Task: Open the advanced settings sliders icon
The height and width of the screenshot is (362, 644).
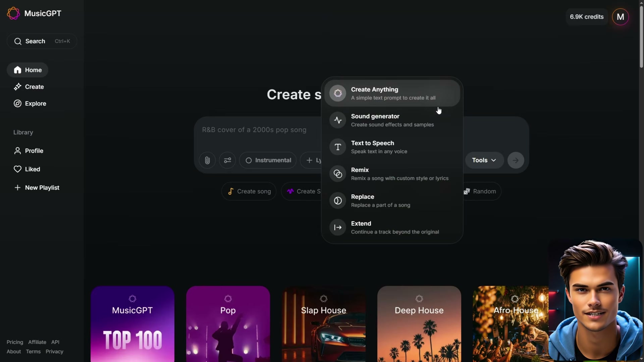Action: coord(227,160)
